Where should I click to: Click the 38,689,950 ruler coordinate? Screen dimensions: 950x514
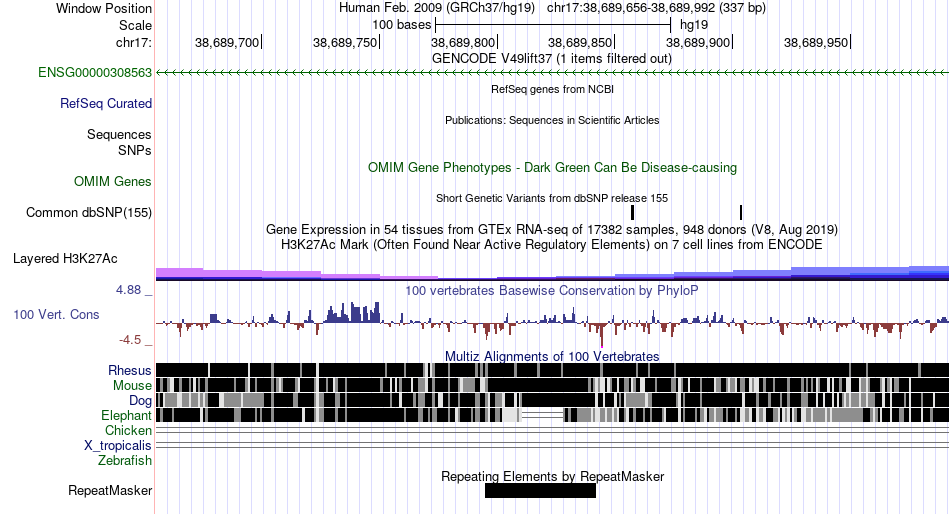coord(816,42)
